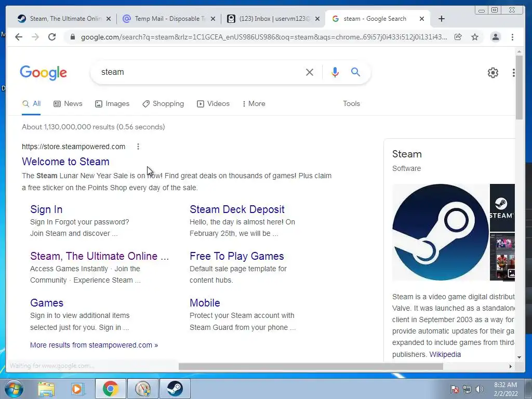This screenshot has height=399, width=532.
Task: Open the Welcome to Steam result
Action: 65,162
